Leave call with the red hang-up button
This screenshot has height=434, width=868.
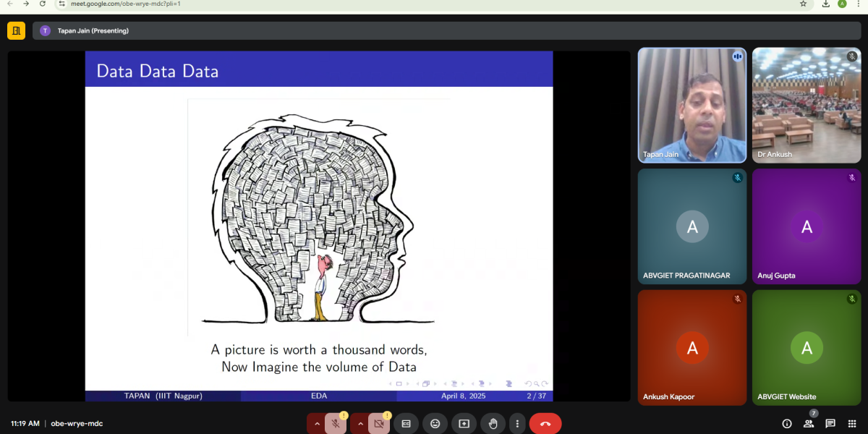click(x=545, y=423)
